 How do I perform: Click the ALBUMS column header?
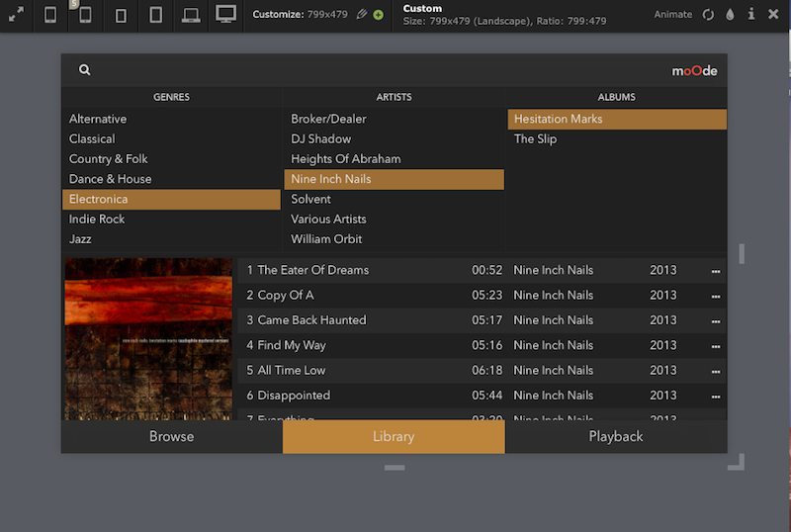(x=616, y=97)
